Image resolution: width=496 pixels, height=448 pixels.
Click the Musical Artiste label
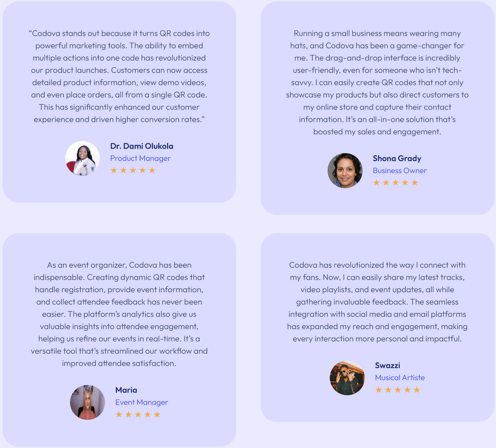click(x=399, y=378)
